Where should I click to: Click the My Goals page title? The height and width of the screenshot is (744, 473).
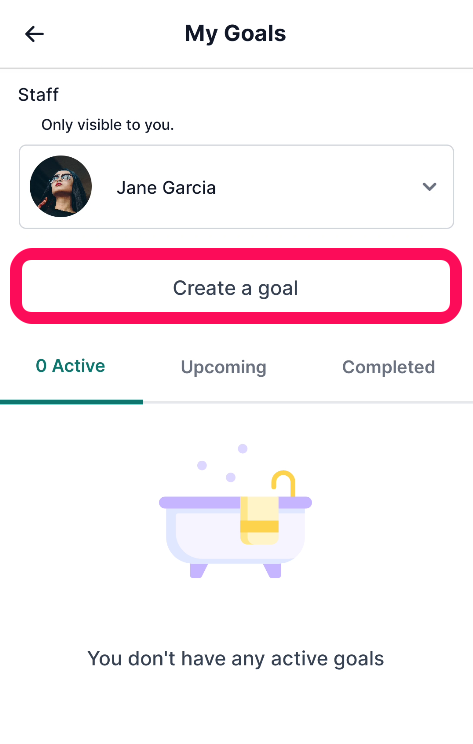coord(235,34)
